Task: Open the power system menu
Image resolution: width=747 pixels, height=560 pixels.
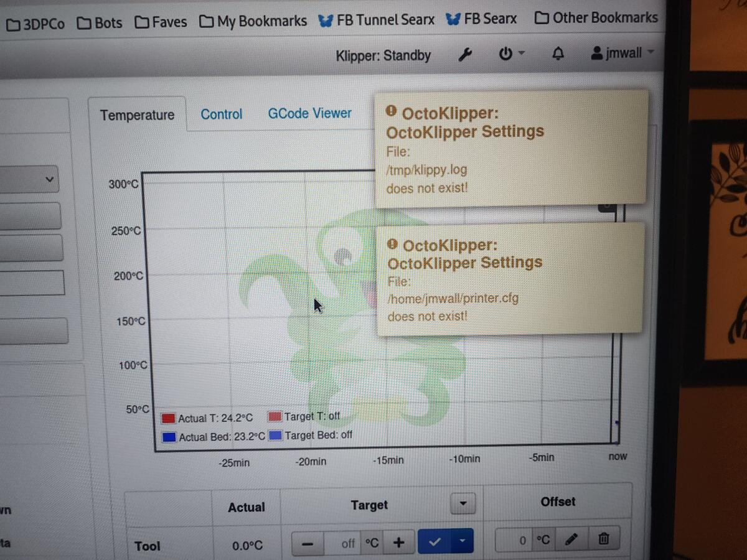Action: click(510, 54)
